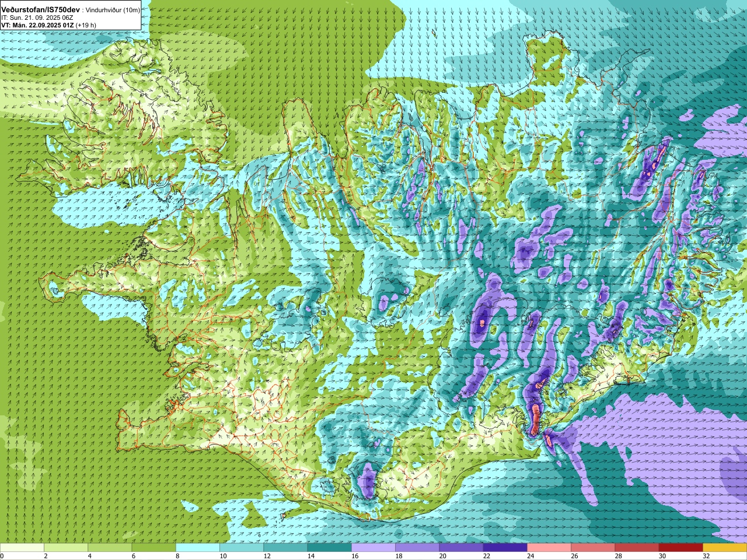This screenshot has width=747, height=560.
Task: Click the light green 2–4 legend swatch
Action: 66,547
